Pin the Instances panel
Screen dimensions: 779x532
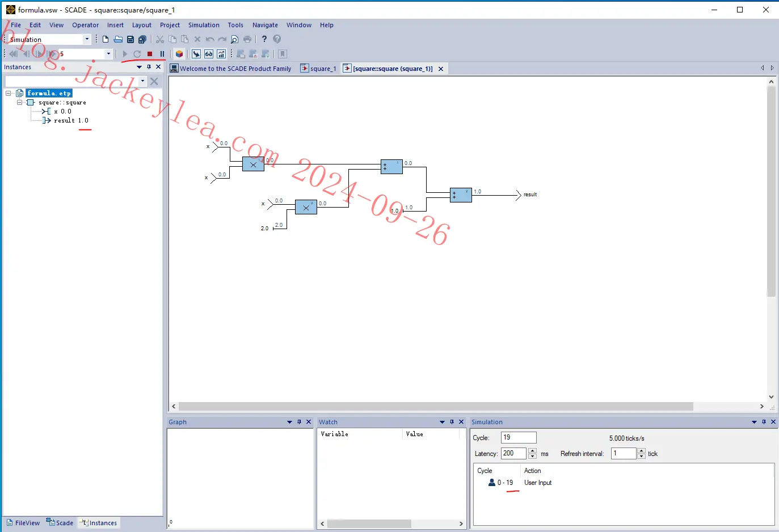[149, 67]
